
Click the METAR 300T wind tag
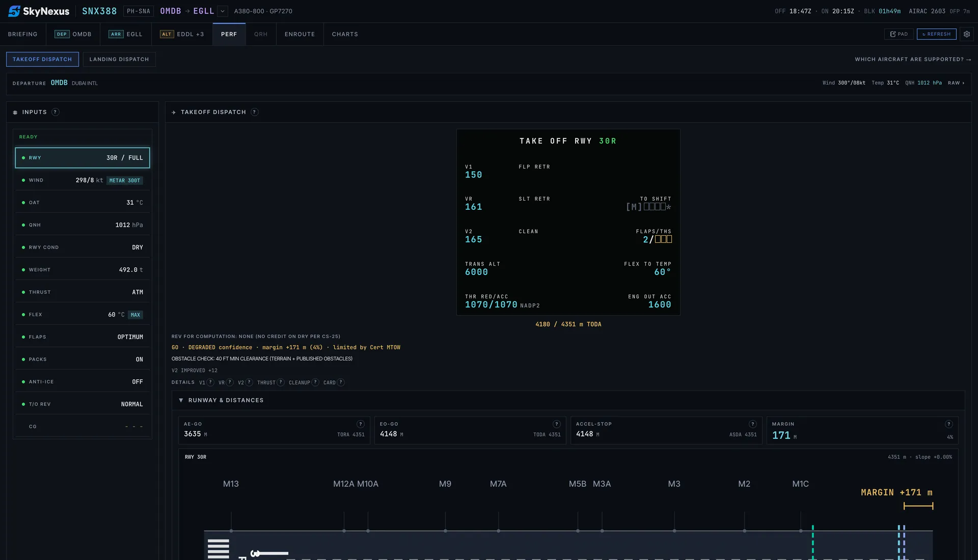pyautogui.click(x=125, y=180)
